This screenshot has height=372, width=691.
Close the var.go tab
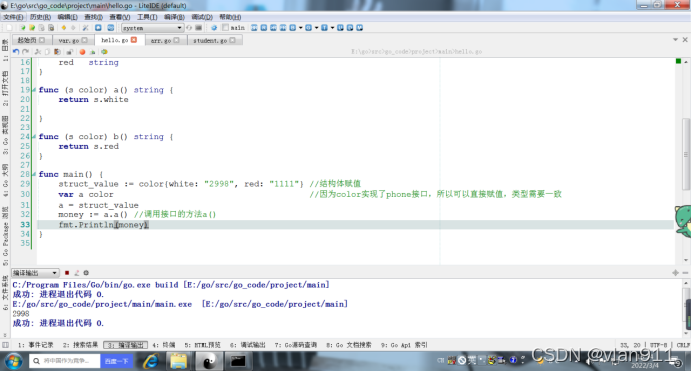pos(84,40)
